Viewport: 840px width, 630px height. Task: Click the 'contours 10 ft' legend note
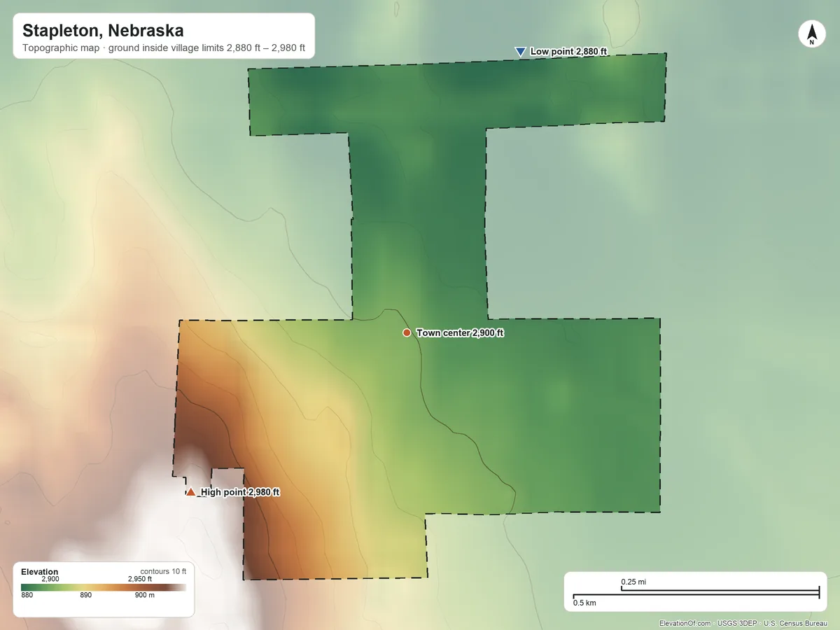(x=163, y=571)
